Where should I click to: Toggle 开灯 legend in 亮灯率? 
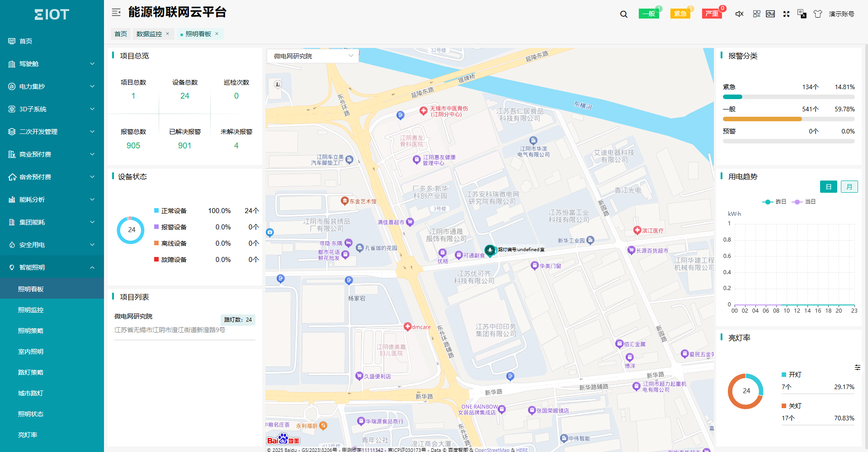point(792,375)
